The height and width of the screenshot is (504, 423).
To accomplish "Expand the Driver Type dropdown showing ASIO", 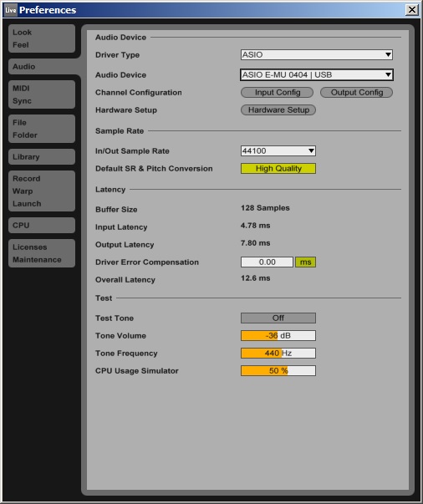I will click(x=317, y=54).
